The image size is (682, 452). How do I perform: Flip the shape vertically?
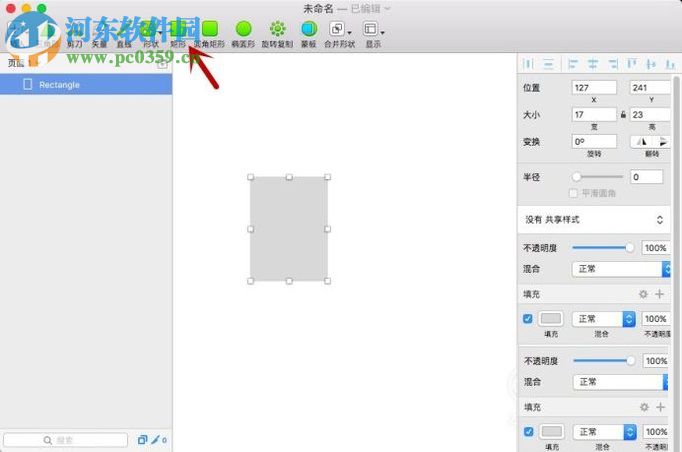pyautogui.click(x=661, y=141)
